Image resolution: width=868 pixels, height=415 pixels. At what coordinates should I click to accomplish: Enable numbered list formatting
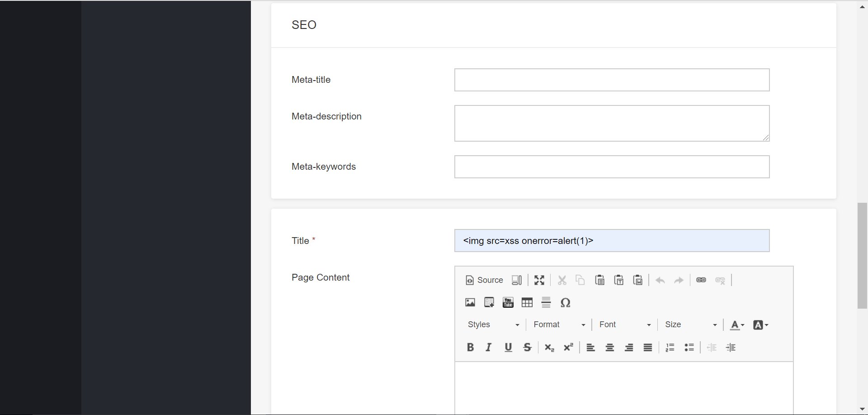pos(670,347)
